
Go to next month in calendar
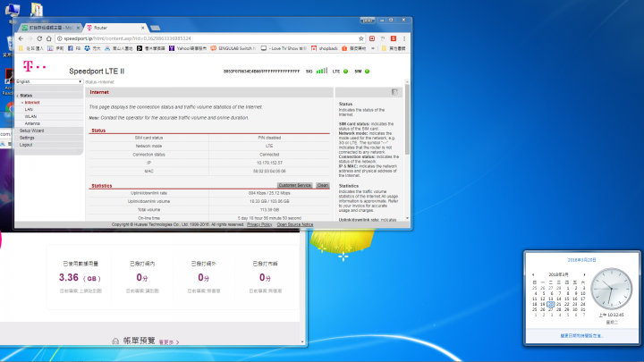(584, 274)
